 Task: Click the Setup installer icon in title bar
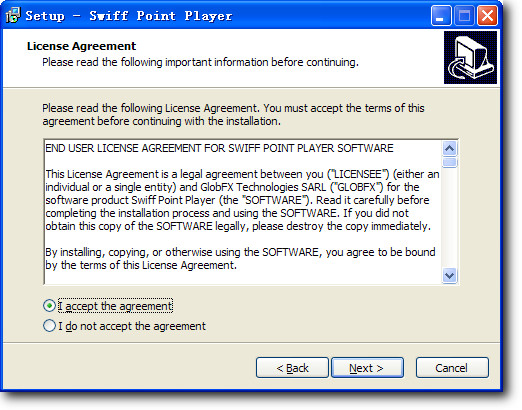13,15
